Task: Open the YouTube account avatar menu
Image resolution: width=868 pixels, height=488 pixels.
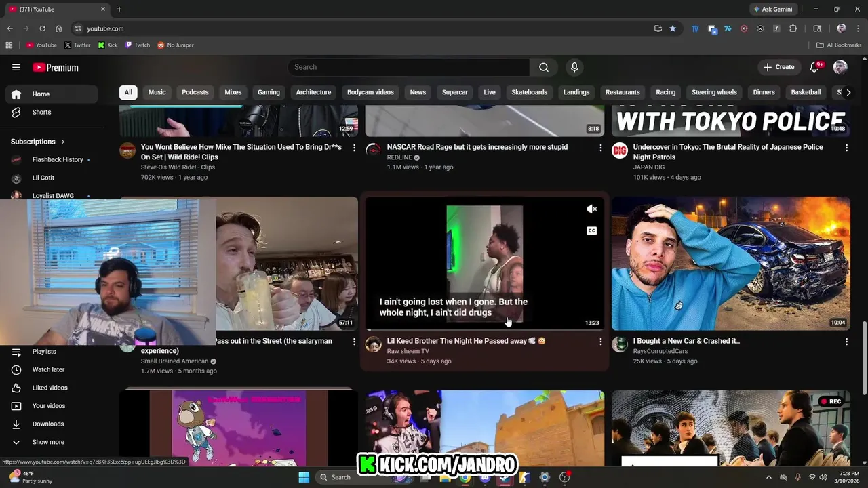Action: 840,67
